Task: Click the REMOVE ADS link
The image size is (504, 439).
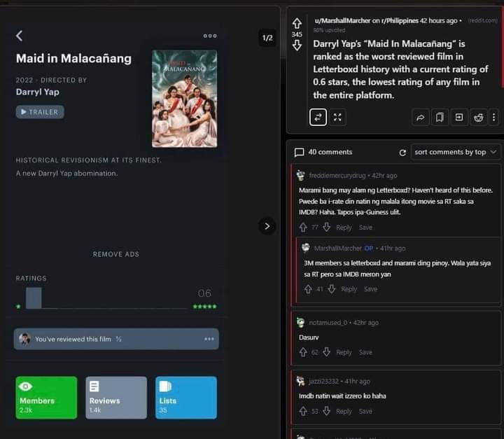Action: (116, 254)
